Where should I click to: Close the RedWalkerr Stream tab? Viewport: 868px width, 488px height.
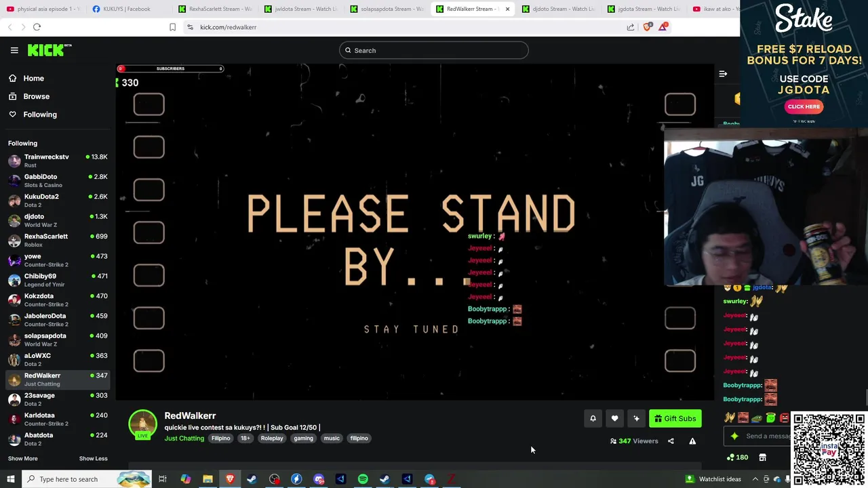pos(507,9)
